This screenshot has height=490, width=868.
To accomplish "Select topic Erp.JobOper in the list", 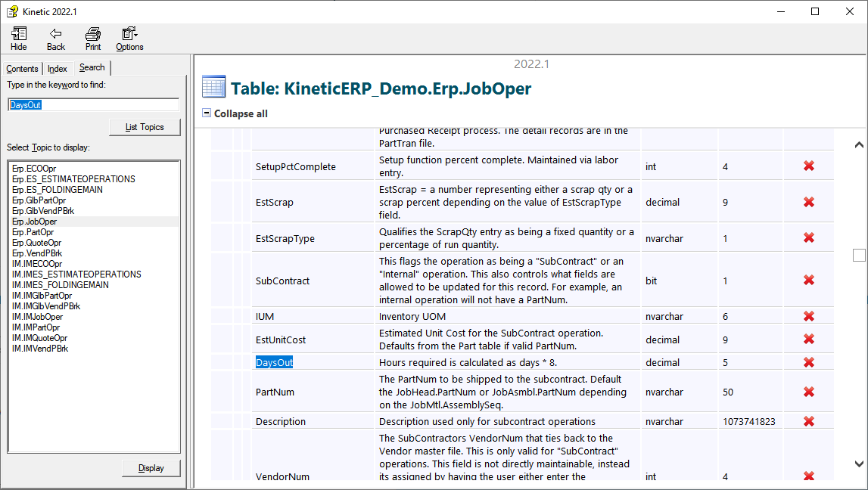I will (x=34, y=222).
